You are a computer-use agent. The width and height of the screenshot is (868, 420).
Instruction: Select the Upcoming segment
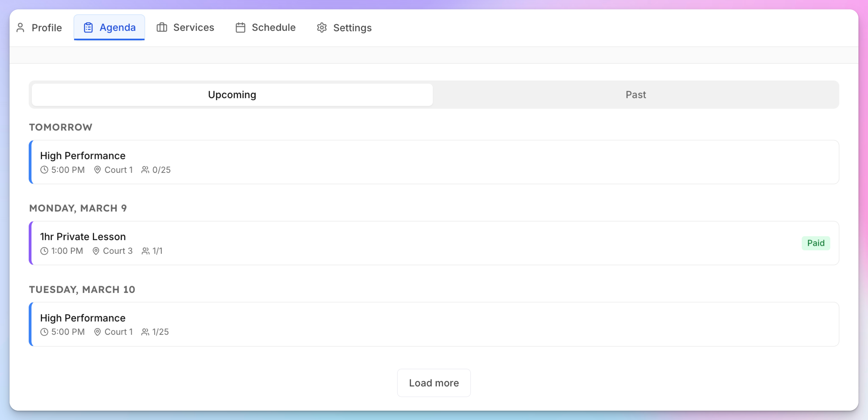pos(232,95)
